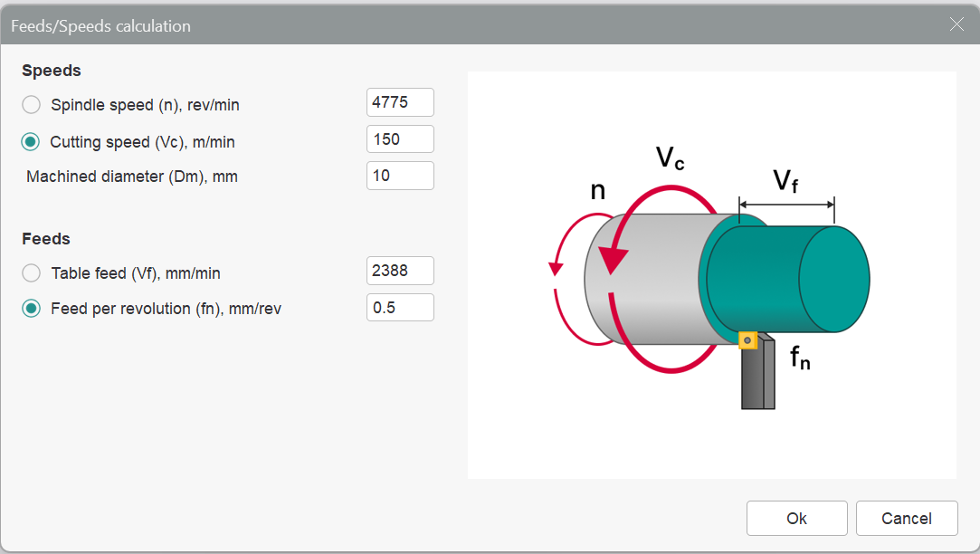Image resolution: width=980 pixels, height=554 pixels.
Task: Enable the Table feed (Vf) radio button
Action: pyautogui.click(x=32, y=272)
